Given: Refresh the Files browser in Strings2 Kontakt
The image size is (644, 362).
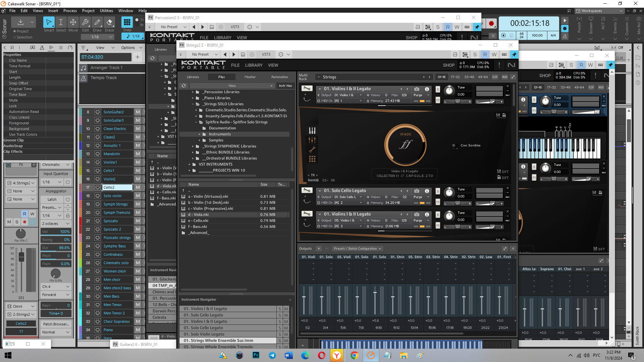Looking at the screenshot, I should pyautogui.click(x=184, y=86).
